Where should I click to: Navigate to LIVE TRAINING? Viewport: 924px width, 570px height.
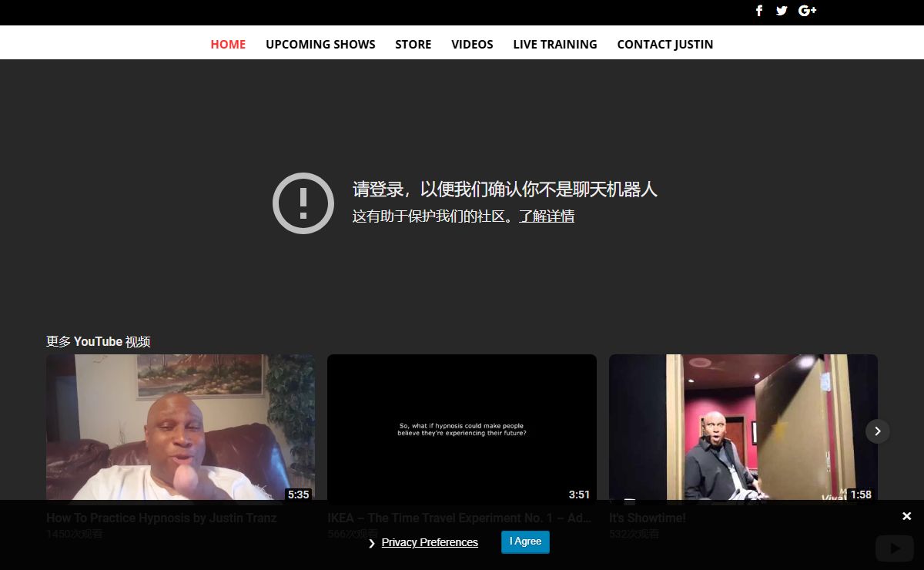click(554, 45)
